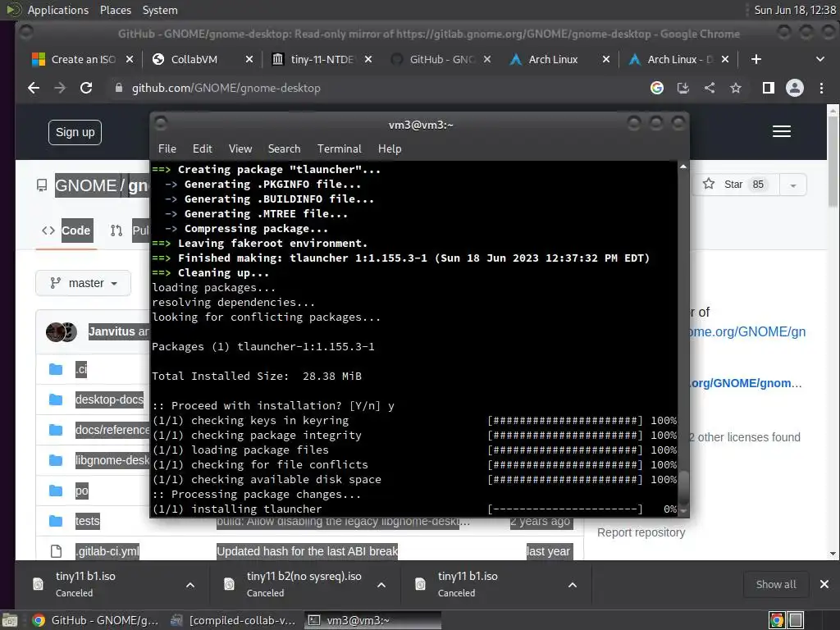Screen dimensions: 840x630
Task: Open the Places menu in top panel
Action: [115, 10]
